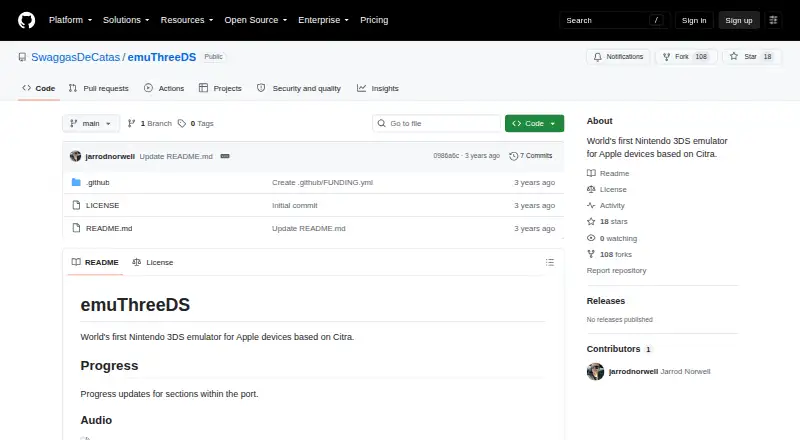This screenshot has height=440, width=800.
Task: Click the clock history icon near 7 Commits
Action: 513,156
